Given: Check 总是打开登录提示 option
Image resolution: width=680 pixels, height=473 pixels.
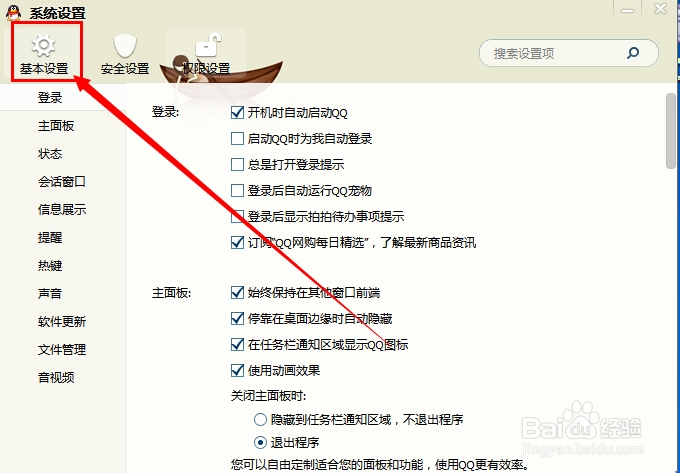Looking at the screenshot, I should click(x=237, y=165).
